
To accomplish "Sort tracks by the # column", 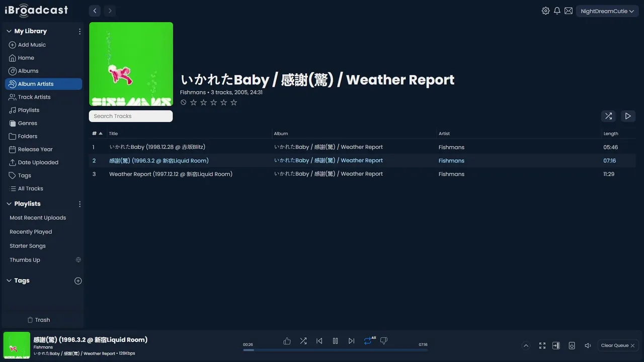I will pyautogui.click(x=97, y=134).
